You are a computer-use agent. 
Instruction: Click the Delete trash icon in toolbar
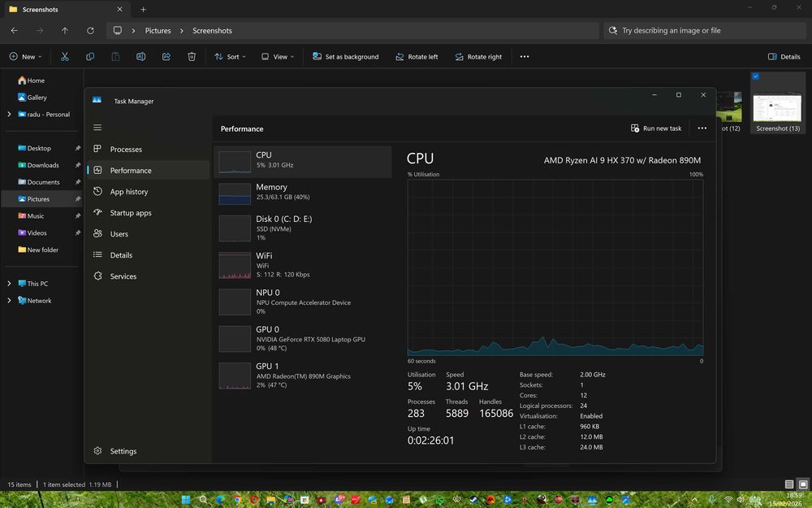coord(192,57)
